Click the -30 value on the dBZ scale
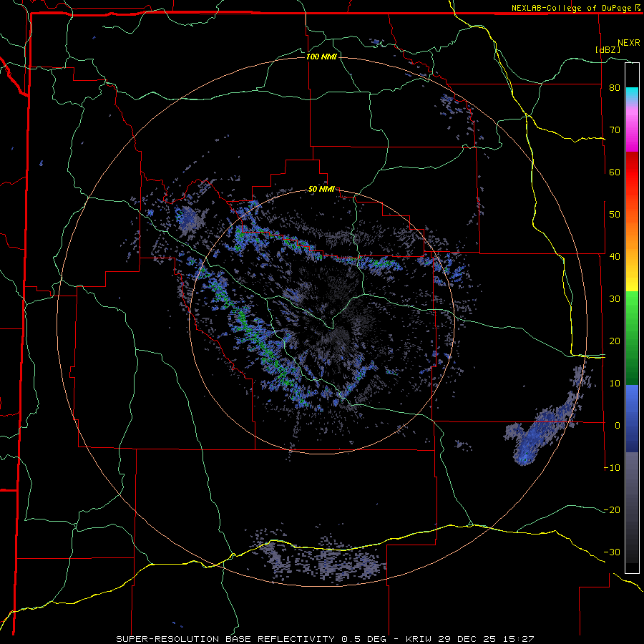The height and width of the screenshot is (644, 644). pos(612,552)
